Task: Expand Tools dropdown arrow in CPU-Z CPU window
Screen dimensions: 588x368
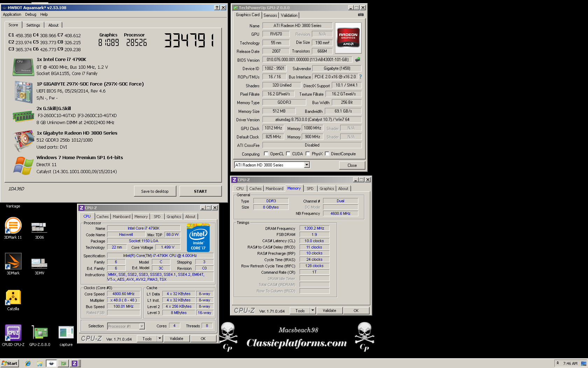Action: tap(160, 339)
